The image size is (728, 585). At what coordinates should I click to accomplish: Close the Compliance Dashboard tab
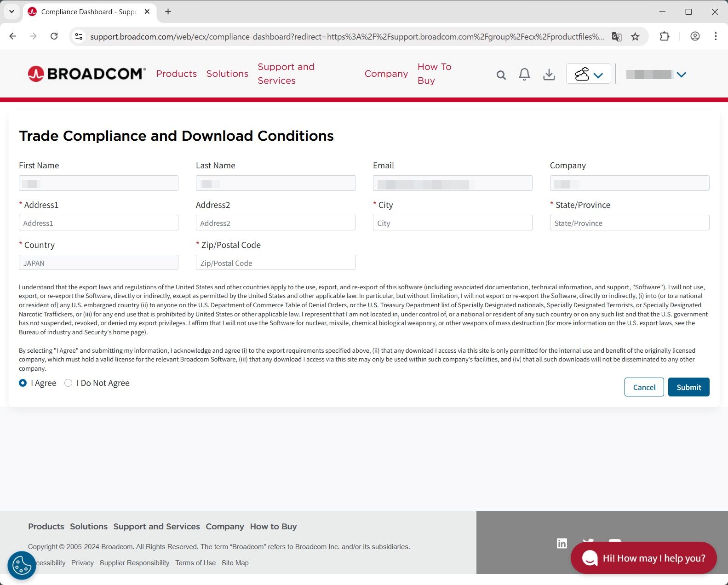point(147,11)
